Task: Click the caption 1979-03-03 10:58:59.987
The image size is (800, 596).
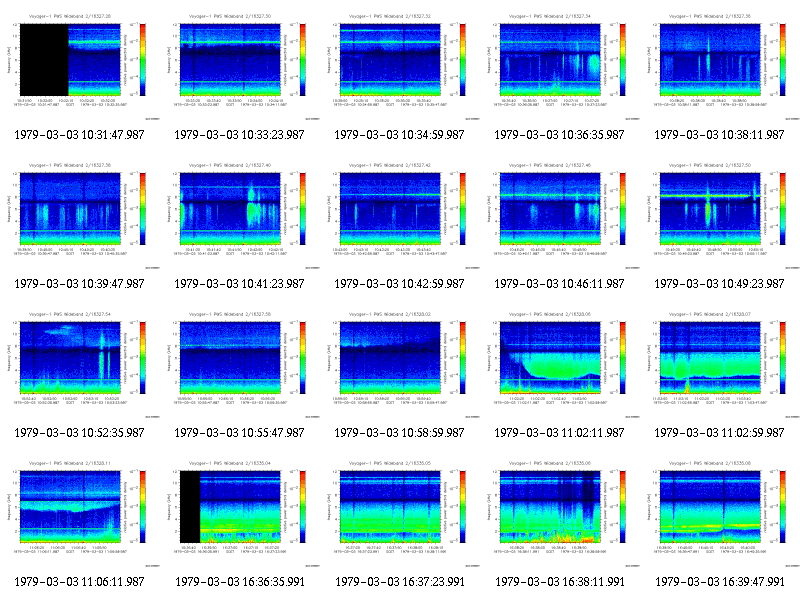Action: pos(399,433)
